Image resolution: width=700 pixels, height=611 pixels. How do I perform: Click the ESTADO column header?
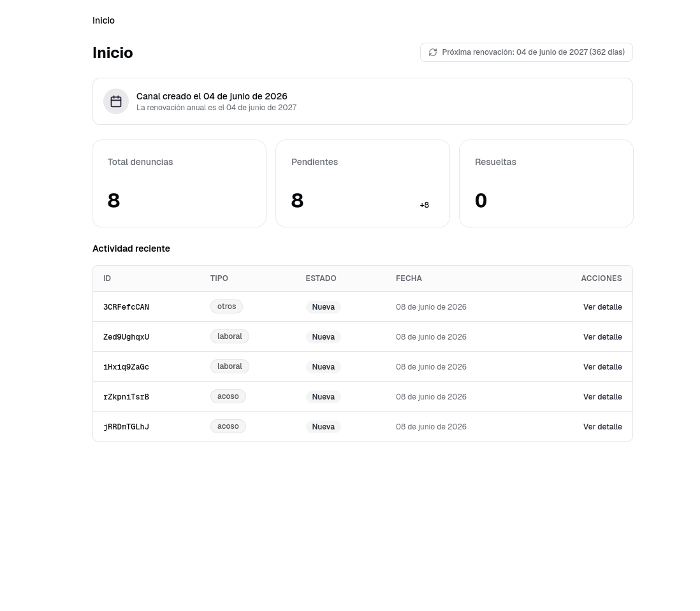pyautogui.click(x=321, y=278)
